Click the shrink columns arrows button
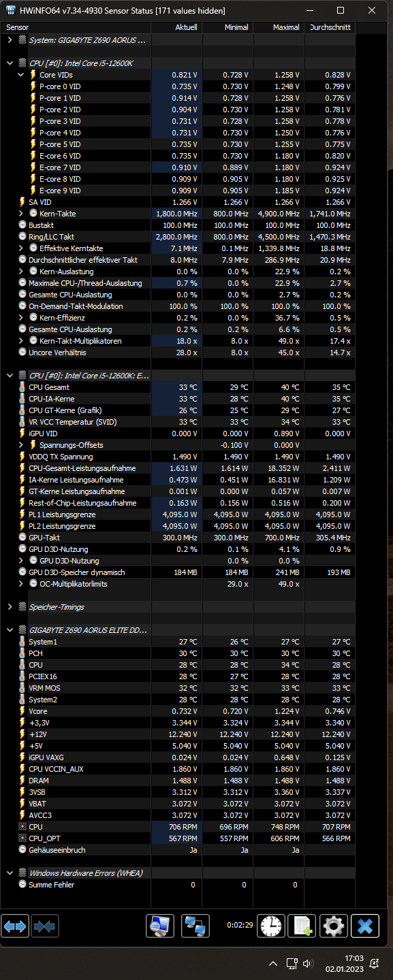Viewport: 393px width, 980px height. pyautogui.click(x=45, y=926)
